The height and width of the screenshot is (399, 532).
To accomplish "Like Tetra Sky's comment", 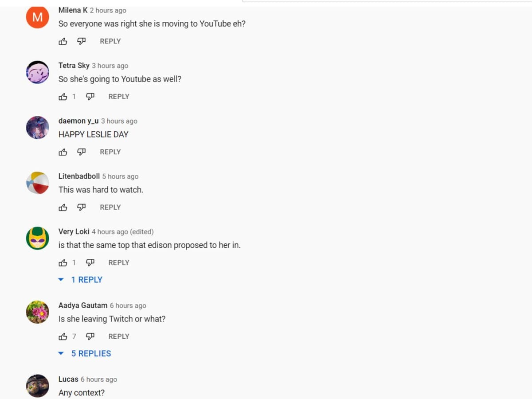I will (x=63, y=97).
